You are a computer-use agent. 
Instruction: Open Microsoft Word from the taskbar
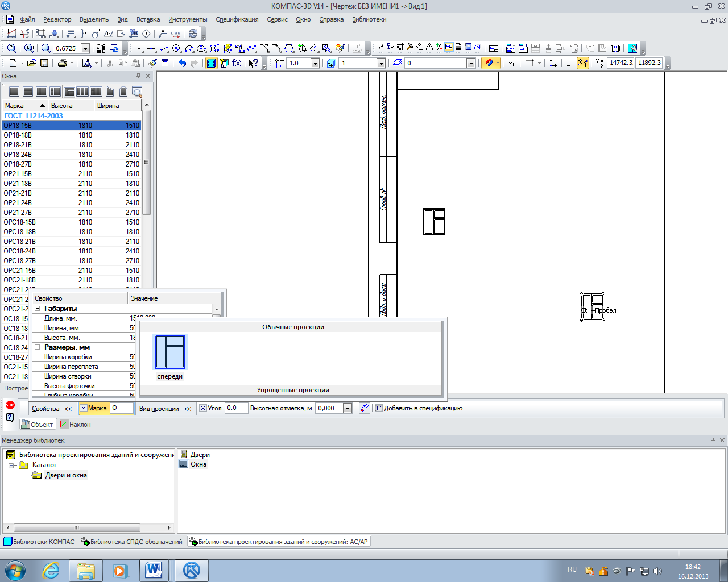click(154, 570)
